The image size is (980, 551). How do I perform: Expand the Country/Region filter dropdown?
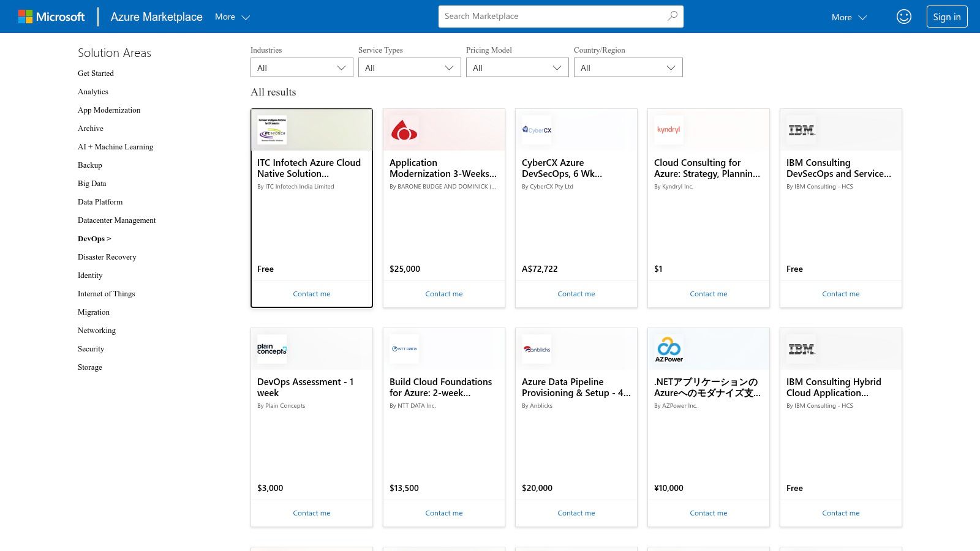coord(628,67)
